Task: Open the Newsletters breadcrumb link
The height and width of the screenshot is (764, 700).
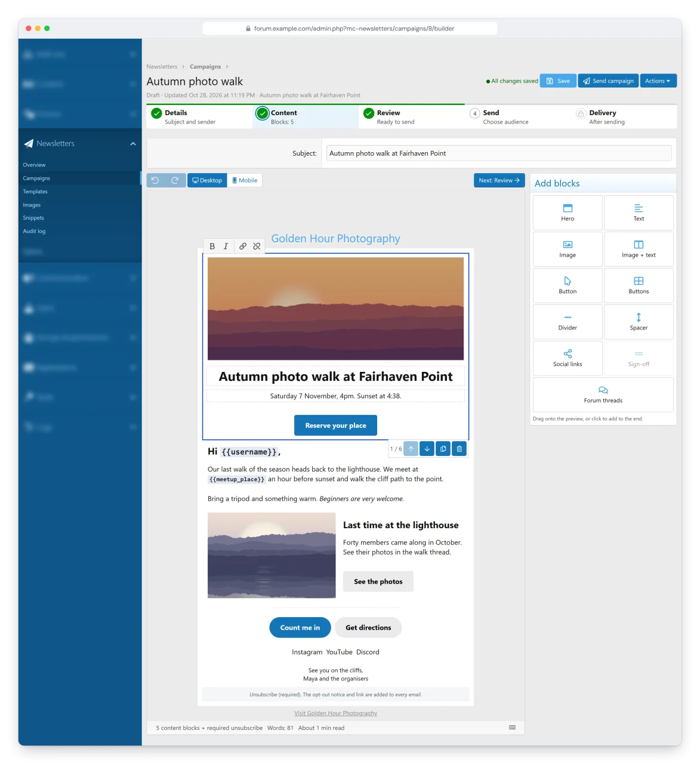Action: pos(162,67)
